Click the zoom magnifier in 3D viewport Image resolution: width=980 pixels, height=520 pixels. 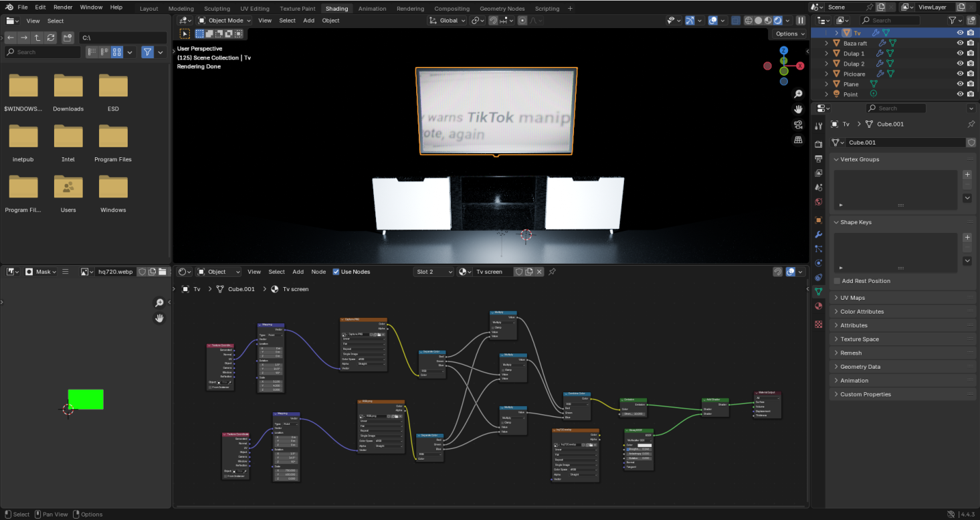(798, 94)
